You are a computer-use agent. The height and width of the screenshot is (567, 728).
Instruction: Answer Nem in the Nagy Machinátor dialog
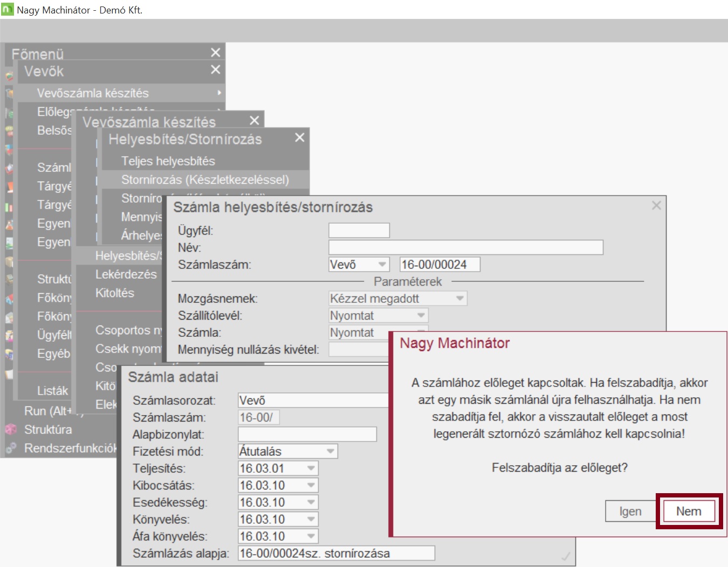[689, 511]
